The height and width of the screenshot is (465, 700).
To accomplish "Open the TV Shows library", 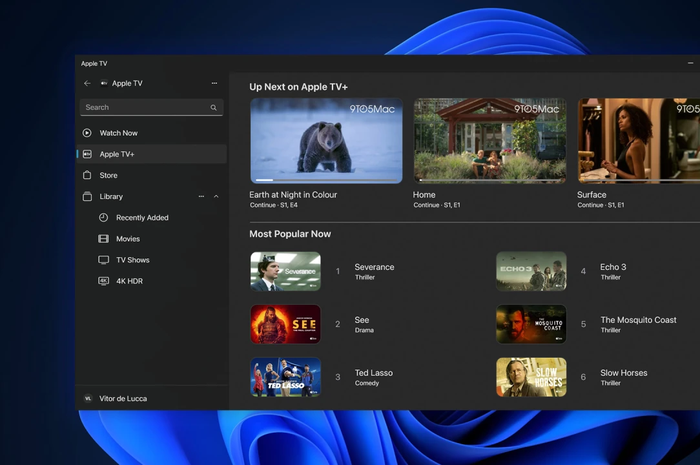I will [152, 260].
